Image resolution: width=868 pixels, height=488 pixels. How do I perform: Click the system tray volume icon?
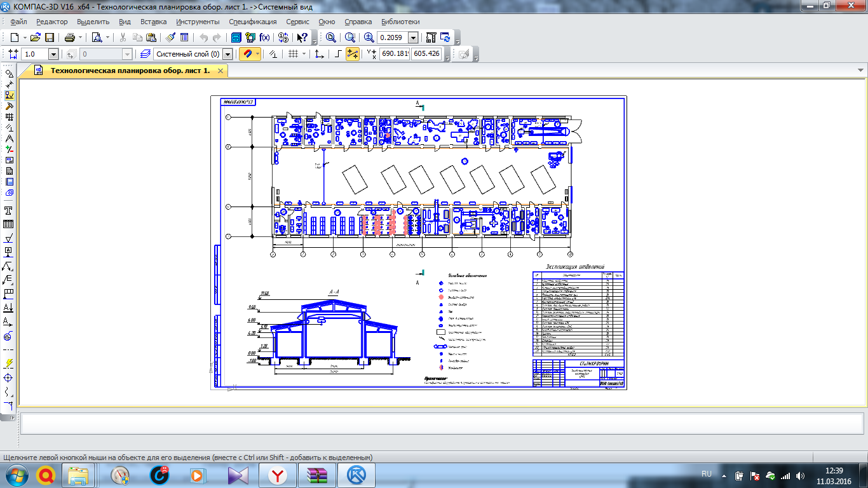tap(800, 475)
